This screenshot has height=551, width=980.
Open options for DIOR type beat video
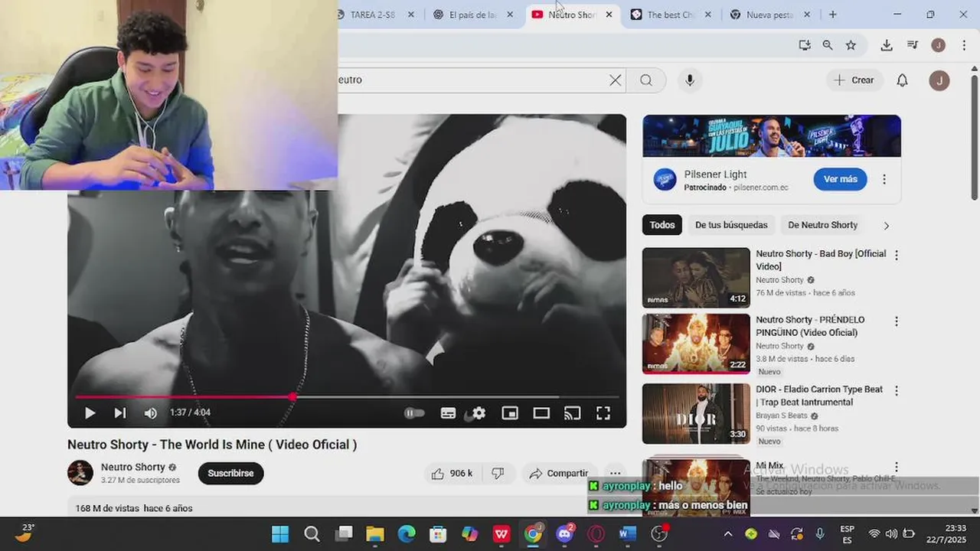[897, 390]
